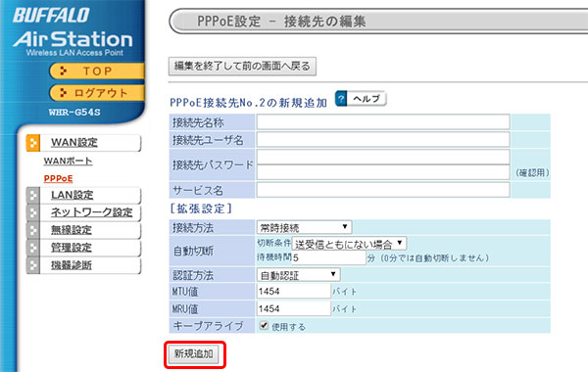
Task: Click the grey icon beside 管理設定
Action: [33, 248]
